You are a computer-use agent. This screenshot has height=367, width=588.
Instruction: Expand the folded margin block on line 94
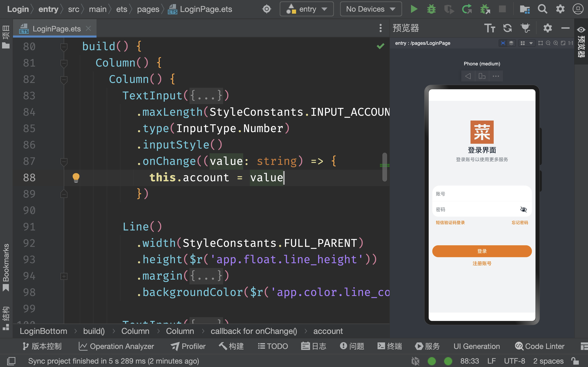(x=64, y=276)
